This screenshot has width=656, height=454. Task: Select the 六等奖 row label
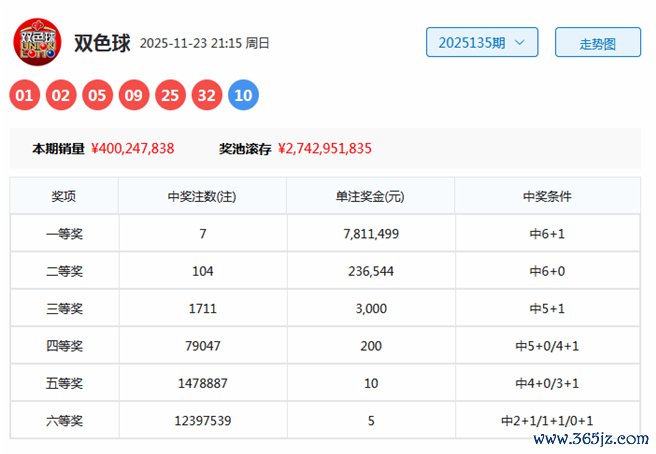pos(64,421)
